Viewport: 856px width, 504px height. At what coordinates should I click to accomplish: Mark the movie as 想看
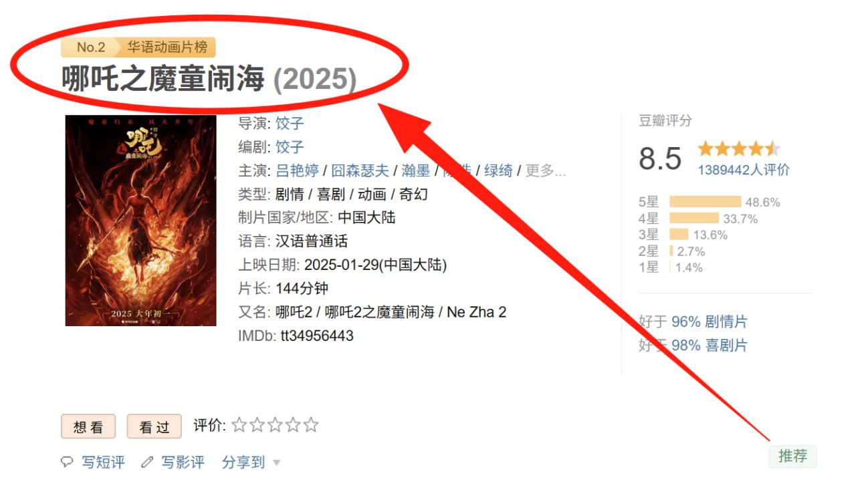[x=88, y=426]
